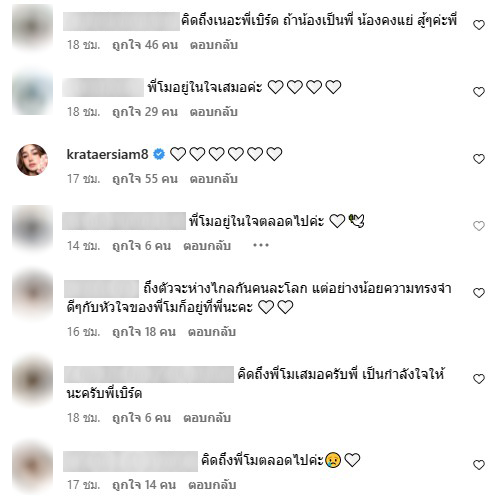The image size is (497, 501).
Task: Like the 14-hour-old comment with dove emoji
Action: 479,226
